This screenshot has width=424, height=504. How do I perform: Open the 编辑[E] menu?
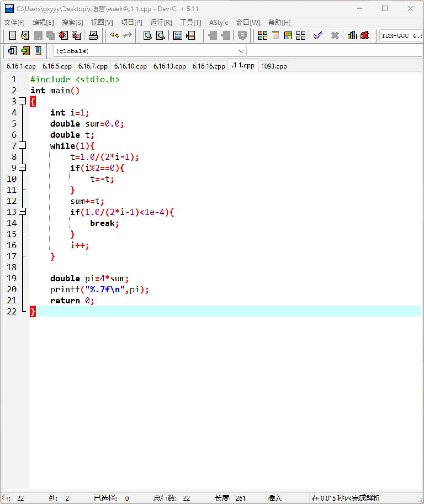coord(43,22)
